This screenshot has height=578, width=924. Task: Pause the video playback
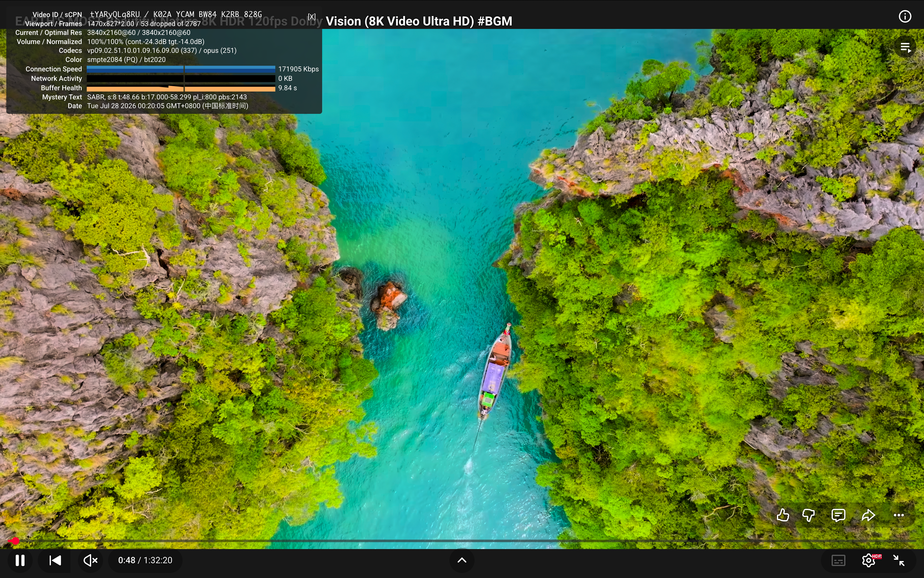[20, 560]
